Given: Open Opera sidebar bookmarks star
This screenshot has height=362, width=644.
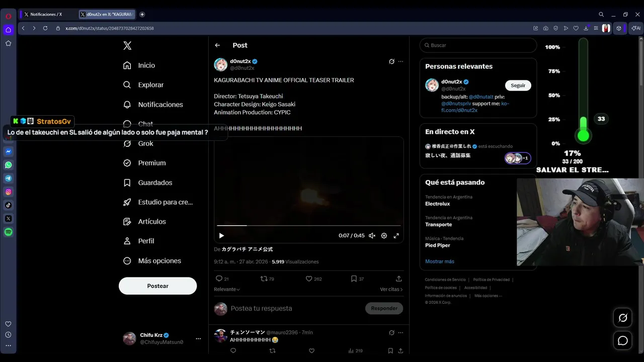Looking at the screenshot, I should tap(8, 43).
